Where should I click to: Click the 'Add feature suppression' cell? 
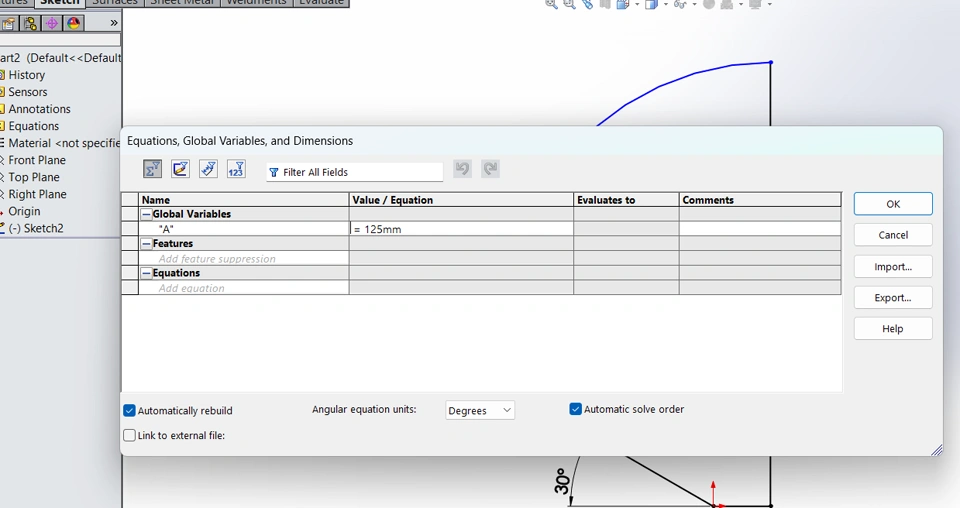point(244,258)
